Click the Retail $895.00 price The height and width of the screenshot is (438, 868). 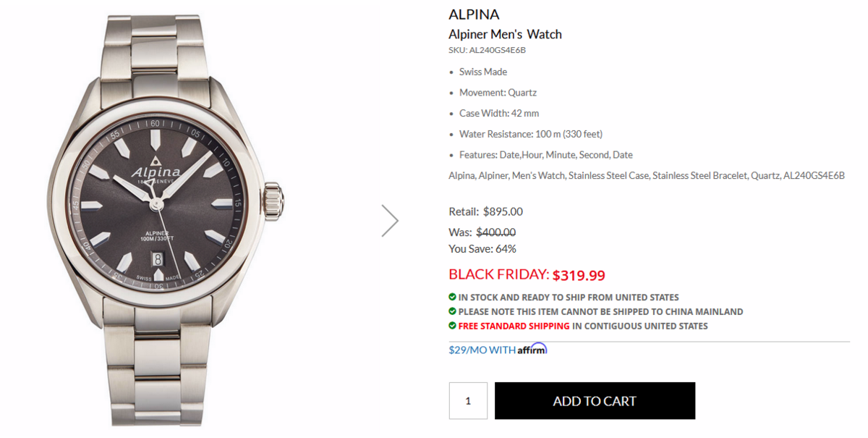(x=503, y=211)
